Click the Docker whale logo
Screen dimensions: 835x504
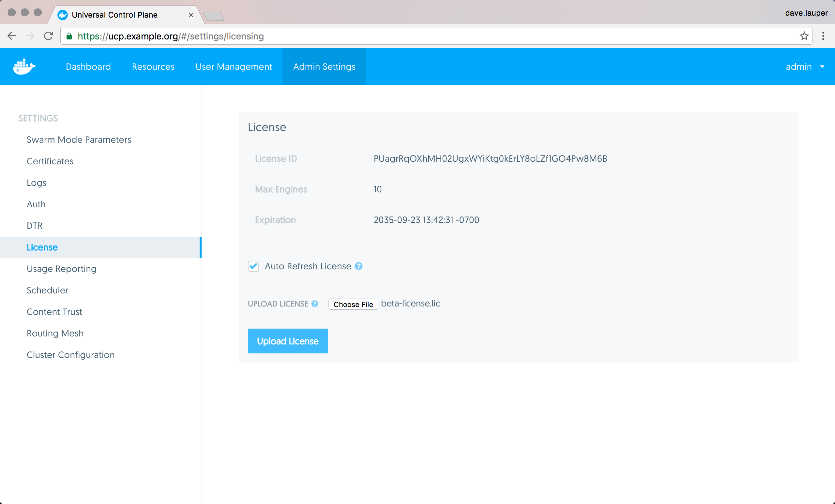[x=24, y=67]
